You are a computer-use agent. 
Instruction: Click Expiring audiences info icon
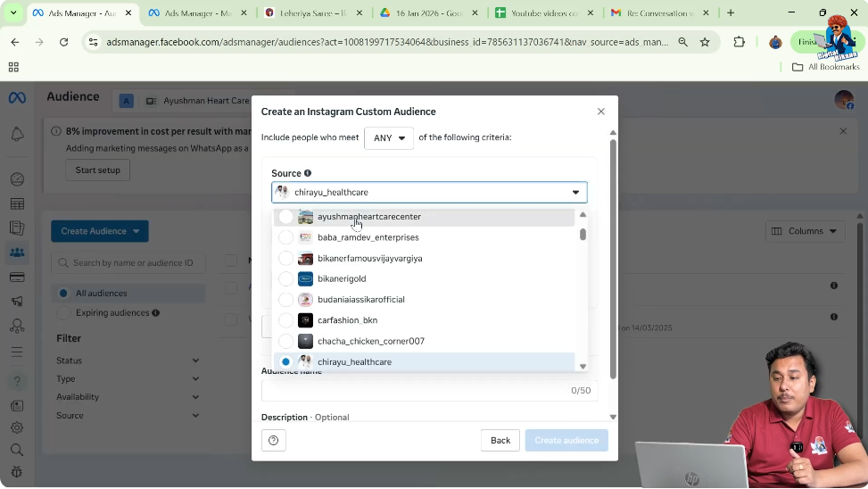[156, 313]
